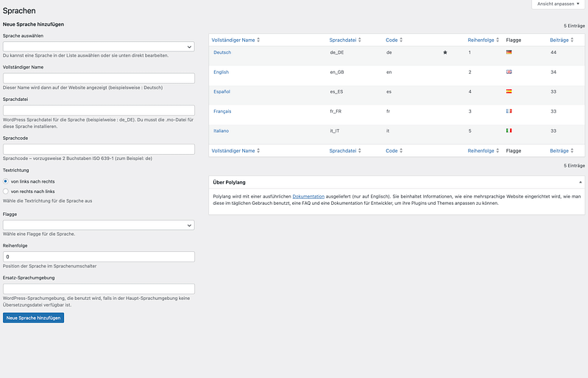The width and height of the screenshot is (588, 378).
Task: Click the Italian flag icon
Action: click(509, 130)
